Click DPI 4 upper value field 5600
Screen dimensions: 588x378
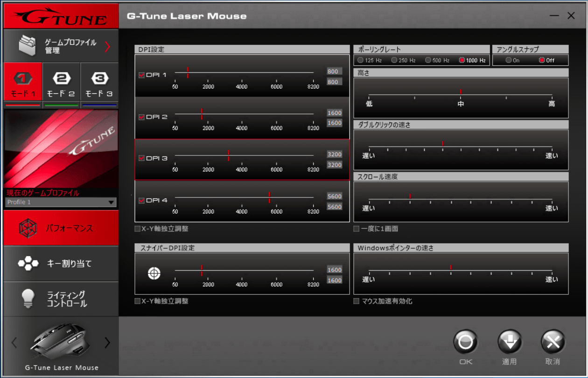pos(335,196)
